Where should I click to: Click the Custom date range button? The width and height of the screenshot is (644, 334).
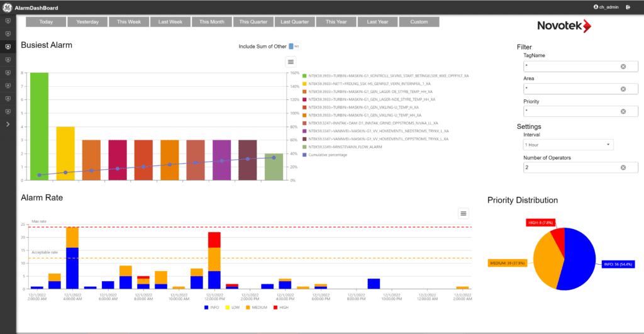(419, 22)
